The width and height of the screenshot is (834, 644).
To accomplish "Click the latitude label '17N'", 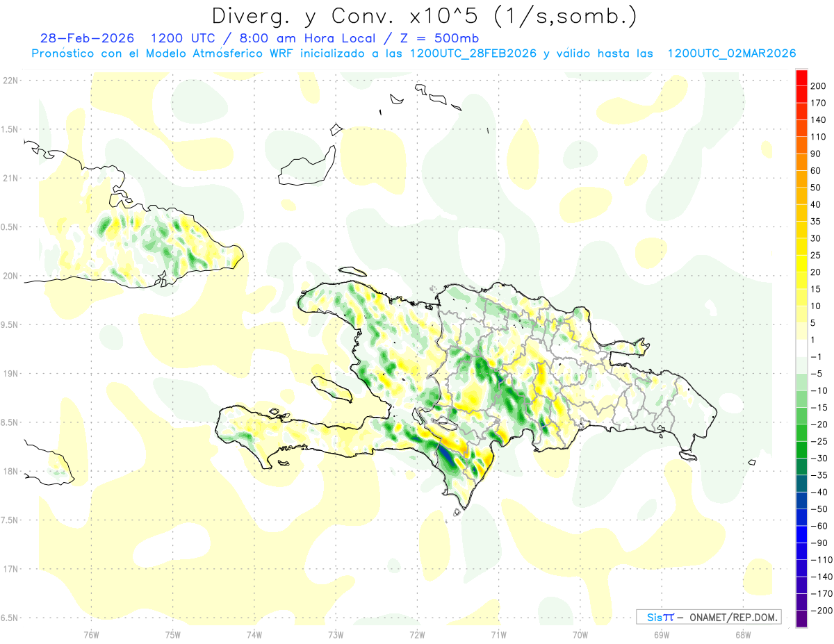I will pos(10,569).
